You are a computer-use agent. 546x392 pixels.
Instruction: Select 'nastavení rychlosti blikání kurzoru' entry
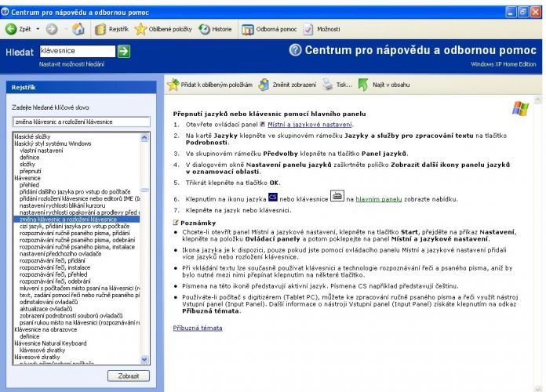(x=62, y=205)
